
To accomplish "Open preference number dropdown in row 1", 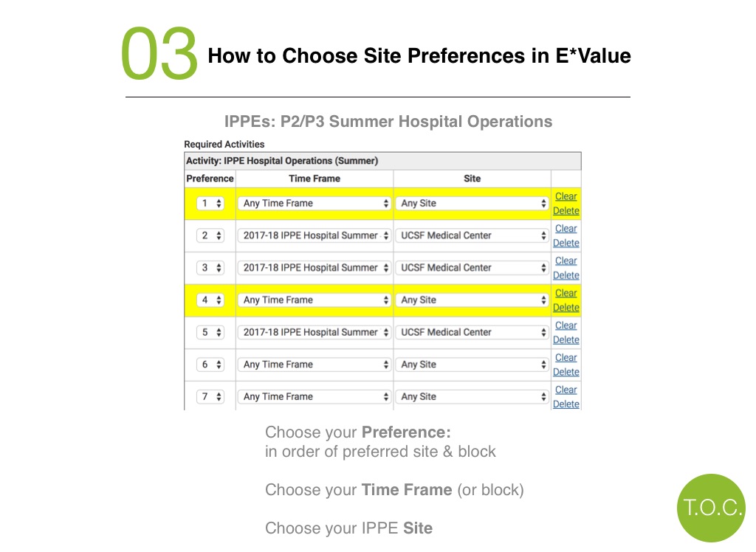I will coord(210,204).
